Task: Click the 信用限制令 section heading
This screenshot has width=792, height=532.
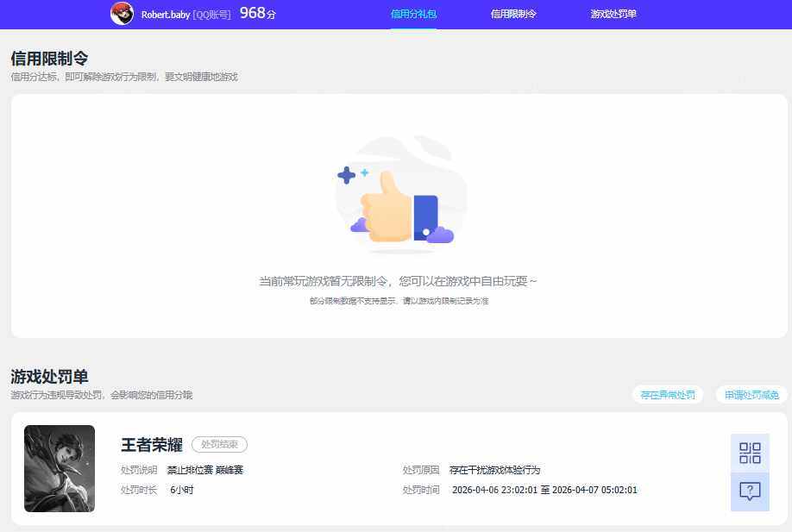Action: click(49, 59)
